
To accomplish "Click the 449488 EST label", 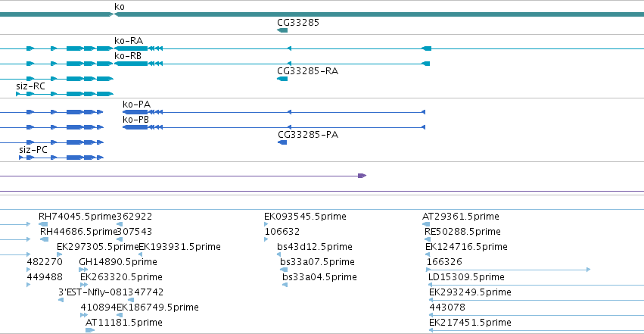I will click(45, 277).
